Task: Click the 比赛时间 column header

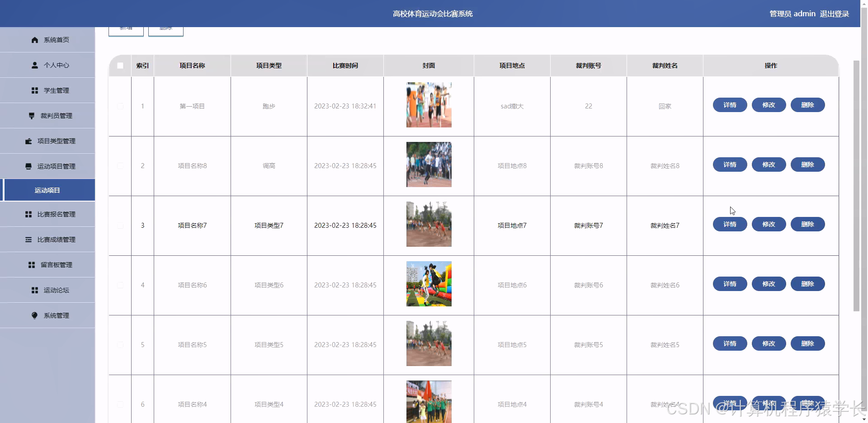Action: 345,66
